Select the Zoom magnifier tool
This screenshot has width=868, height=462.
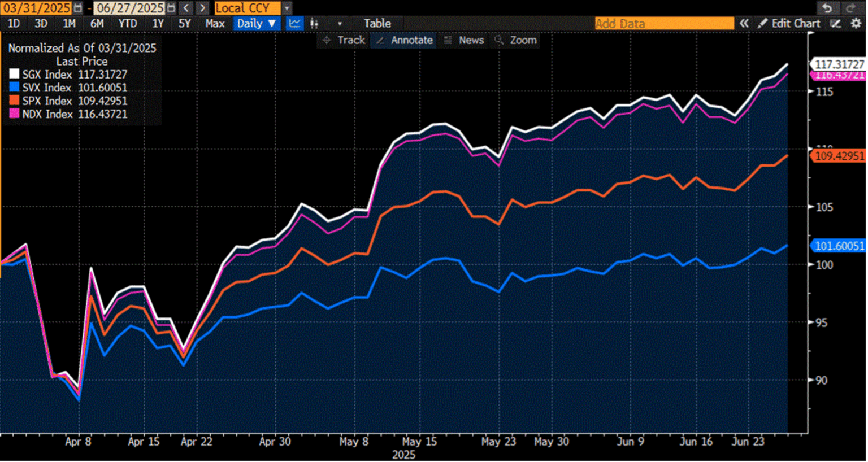click(515, 40)
